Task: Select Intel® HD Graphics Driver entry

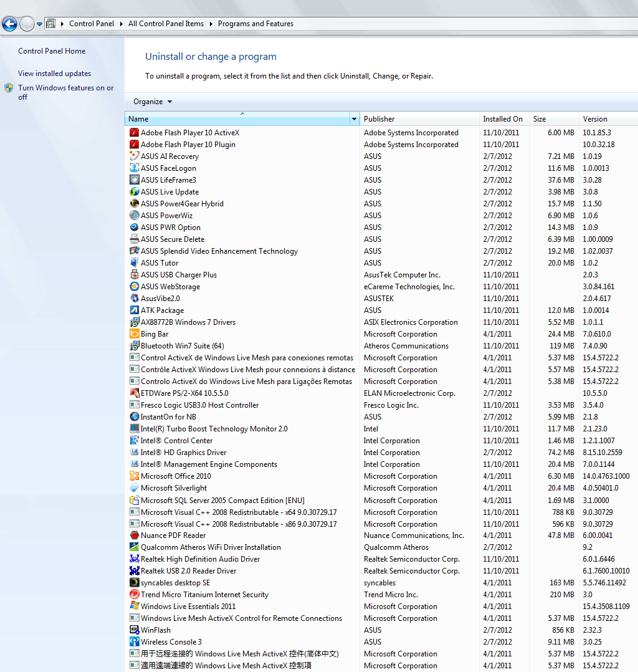Action: (x=183, y=453)
